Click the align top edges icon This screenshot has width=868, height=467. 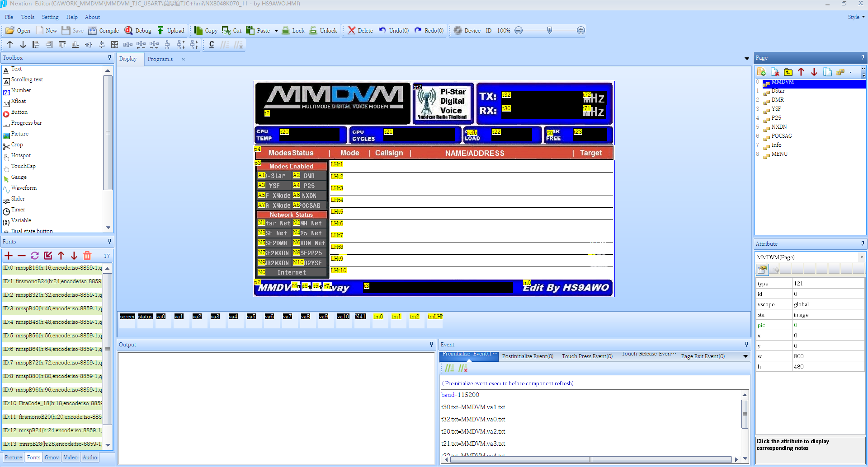tap(62, 45)
